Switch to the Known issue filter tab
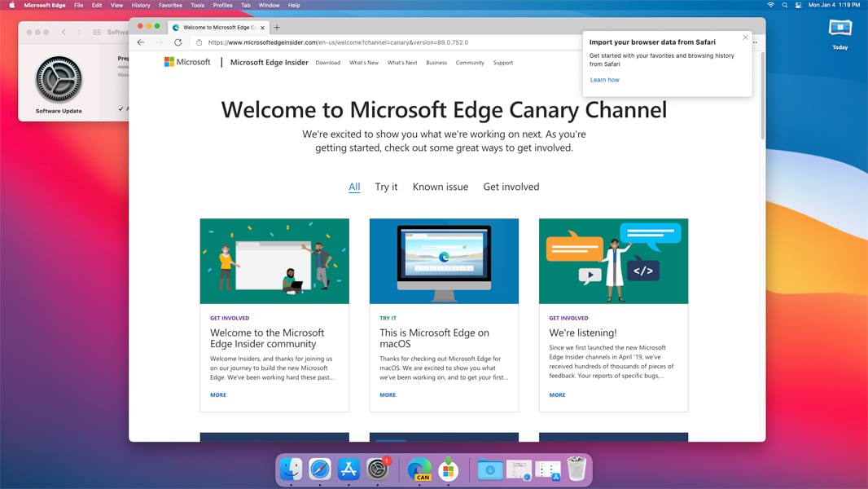The width and height of the screenshot is (868, 489). pos(440,187)
